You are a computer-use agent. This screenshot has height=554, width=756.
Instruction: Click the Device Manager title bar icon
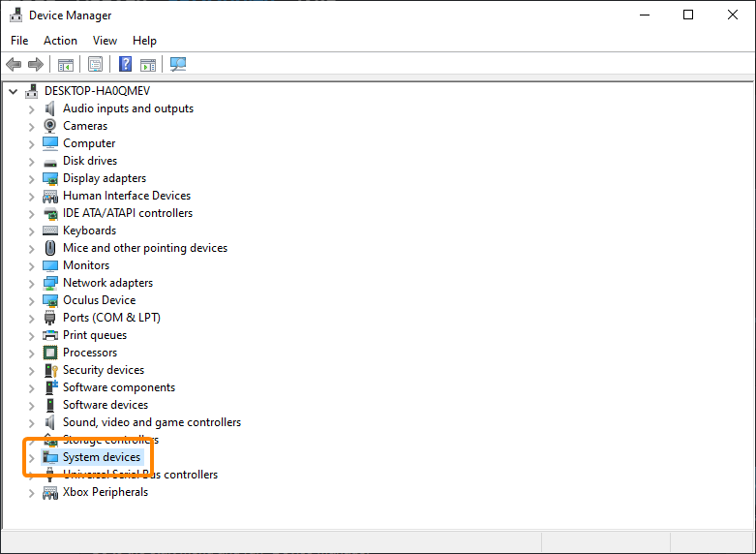click(15, 15)
